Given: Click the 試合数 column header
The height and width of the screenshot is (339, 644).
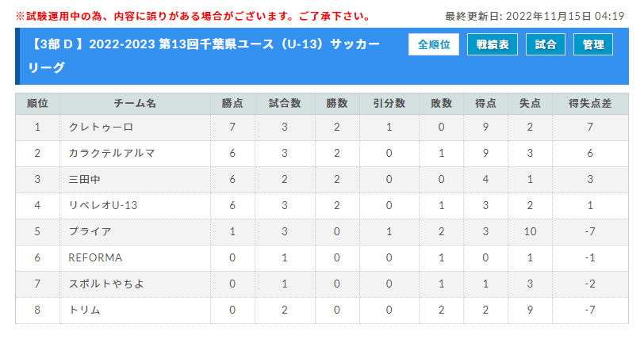Looking at the screenshot, I should [285, 104].
